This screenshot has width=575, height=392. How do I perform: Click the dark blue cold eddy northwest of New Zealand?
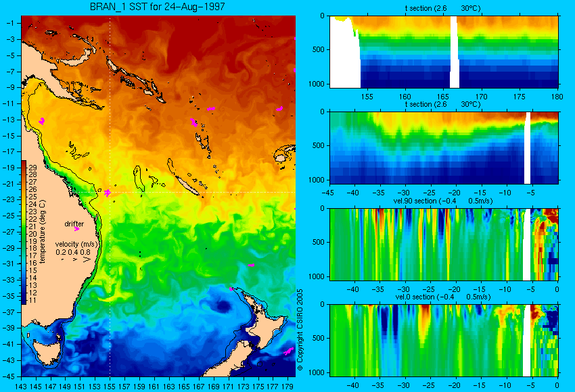click(223, 306)
